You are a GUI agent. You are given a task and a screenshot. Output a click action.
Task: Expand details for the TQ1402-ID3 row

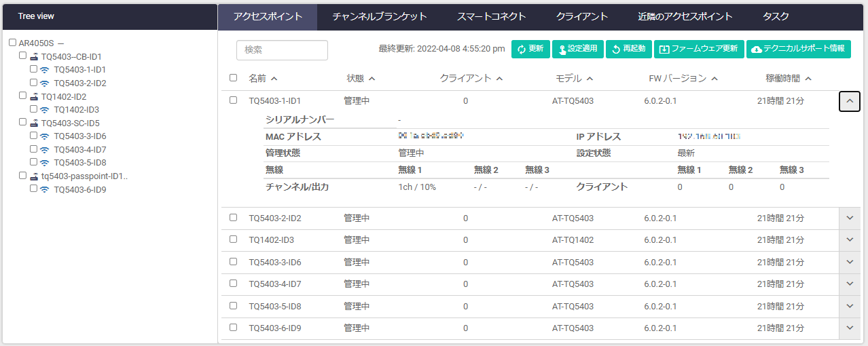click(850, 240)
